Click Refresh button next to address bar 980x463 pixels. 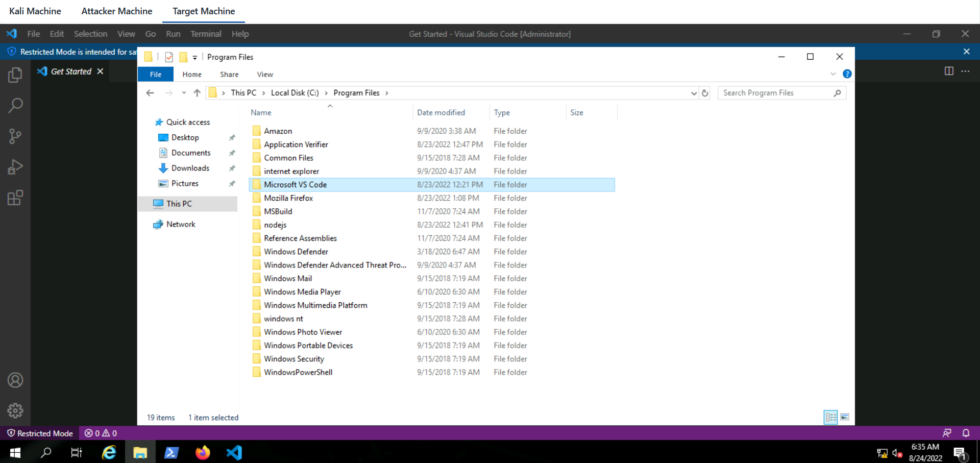[x=705, y=93]
